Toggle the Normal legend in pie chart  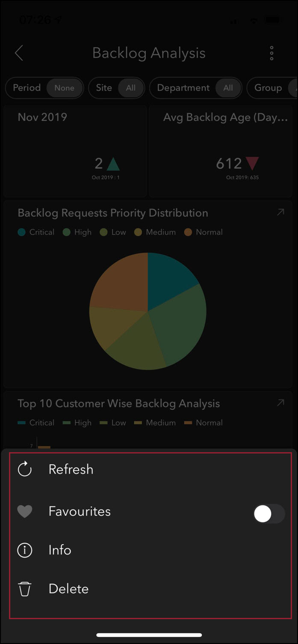[x=204, y=232]
